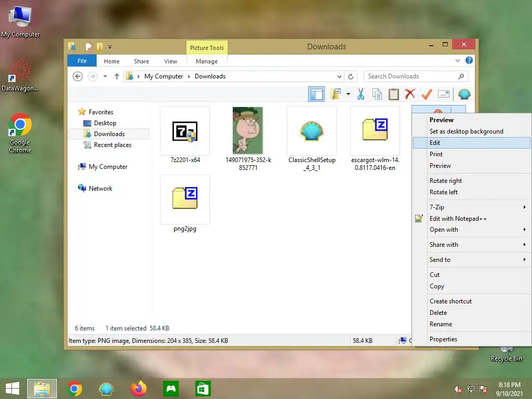Select Desktop in navigation pane
Image resolution: width=532 pixels, height=399 pixels.
pos(105,123)
